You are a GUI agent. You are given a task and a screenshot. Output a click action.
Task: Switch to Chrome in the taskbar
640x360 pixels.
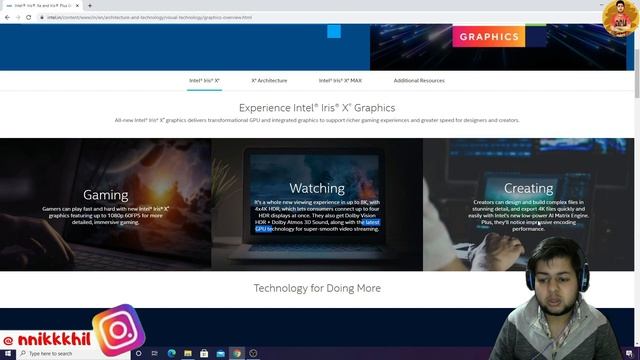[x=237, y=353]
